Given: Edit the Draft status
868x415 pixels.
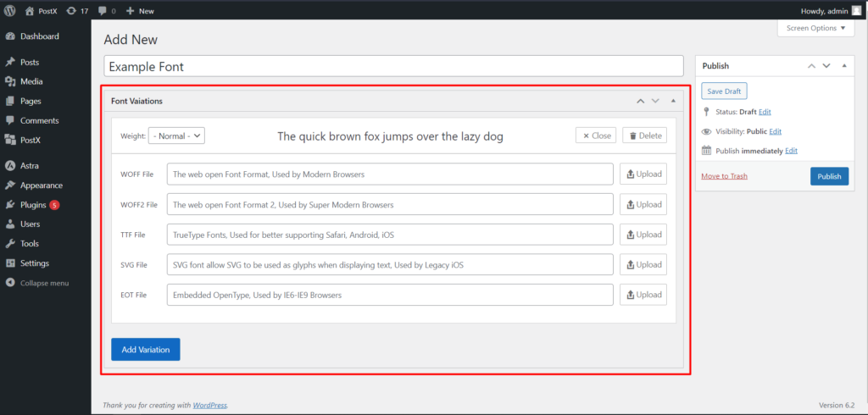Looking at the screenshot, I should point(765,112).
